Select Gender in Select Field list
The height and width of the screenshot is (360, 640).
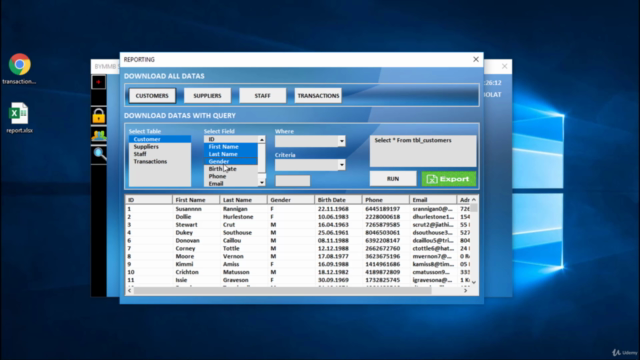point(231,161)
